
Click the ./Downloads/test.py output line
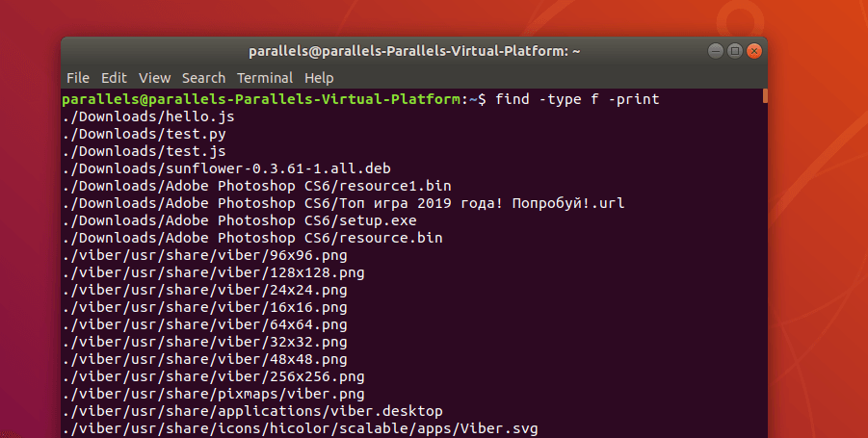coord(144,134)
